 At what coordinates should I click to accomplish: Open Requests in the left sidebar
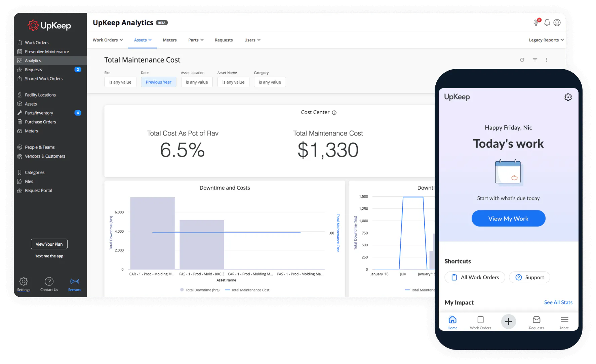pos(50,70)
